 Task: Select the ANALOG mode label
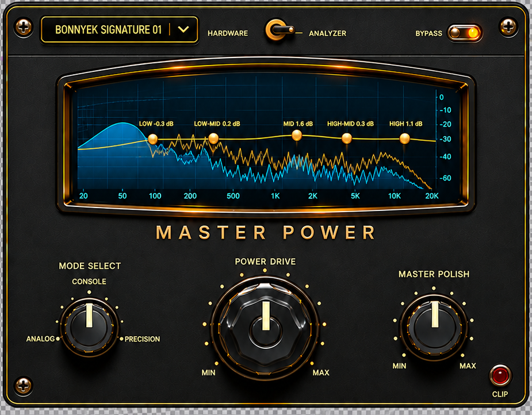pos(40,339)
